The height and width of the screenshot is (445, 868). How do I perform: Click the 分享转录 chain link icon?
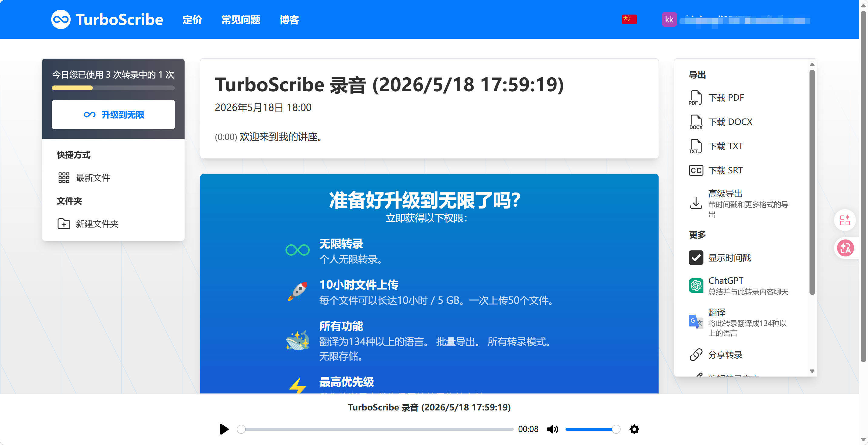coord(696,355)
